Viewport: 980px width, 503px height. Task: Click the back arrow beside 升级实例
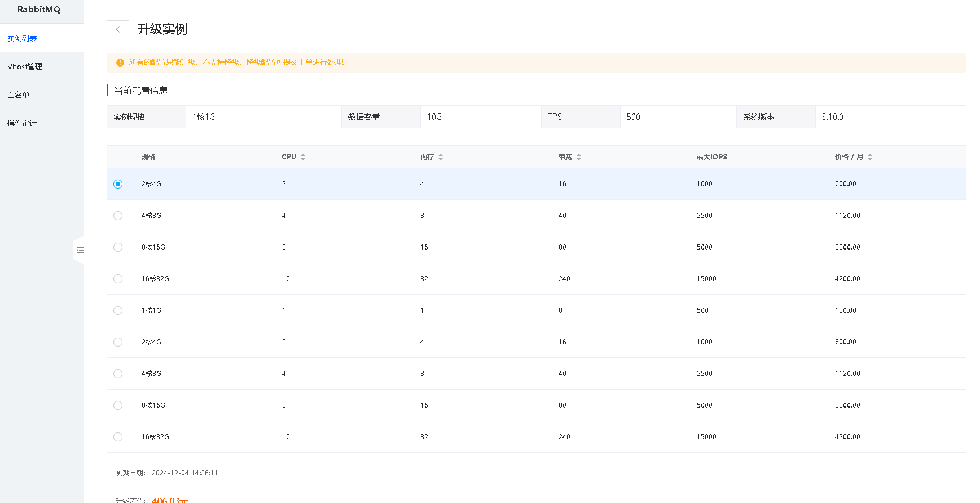[117, 29]
